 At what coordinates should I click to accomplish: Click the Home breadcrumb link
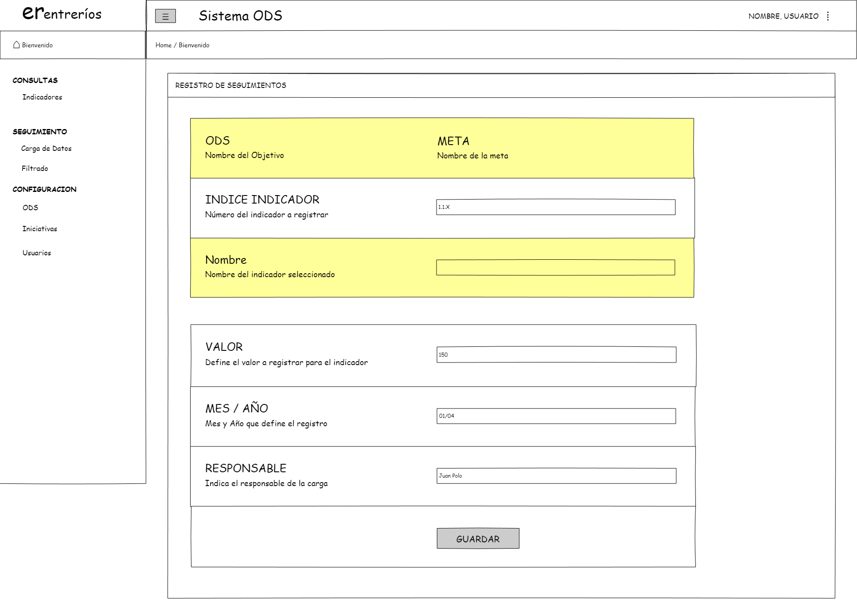[163, 45]
